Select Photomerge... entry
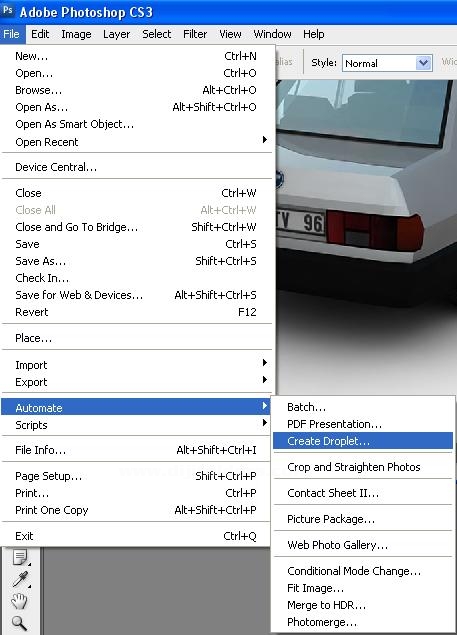The image size is (457, 635). pyautogui.click(x=363, y=622)
